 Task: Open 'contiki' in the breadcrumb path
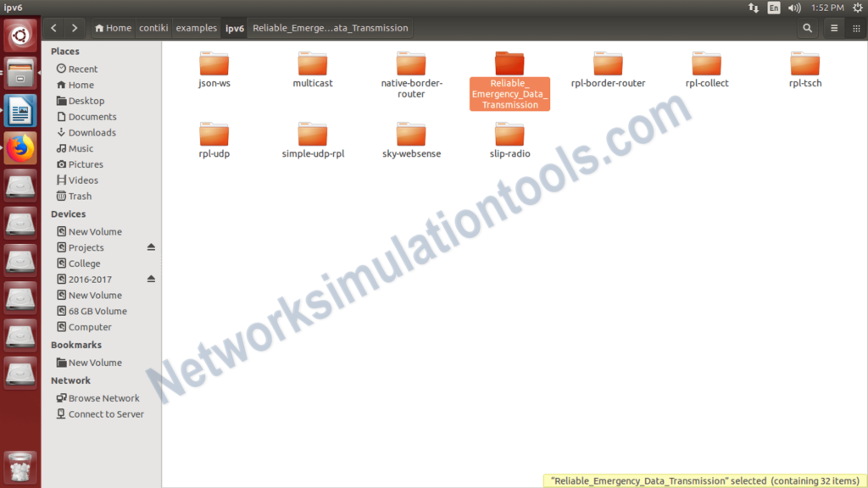tap(153, 28)
